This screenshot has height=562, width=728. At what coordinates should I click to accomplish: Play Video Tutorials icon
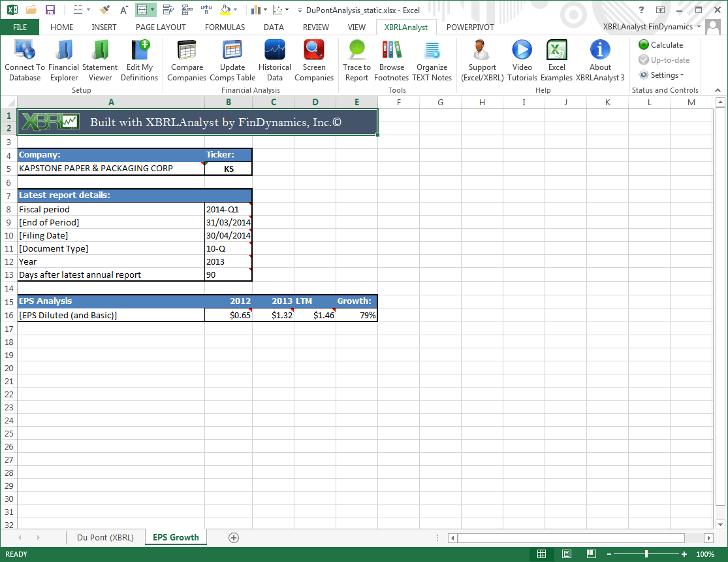pos(522,61)
